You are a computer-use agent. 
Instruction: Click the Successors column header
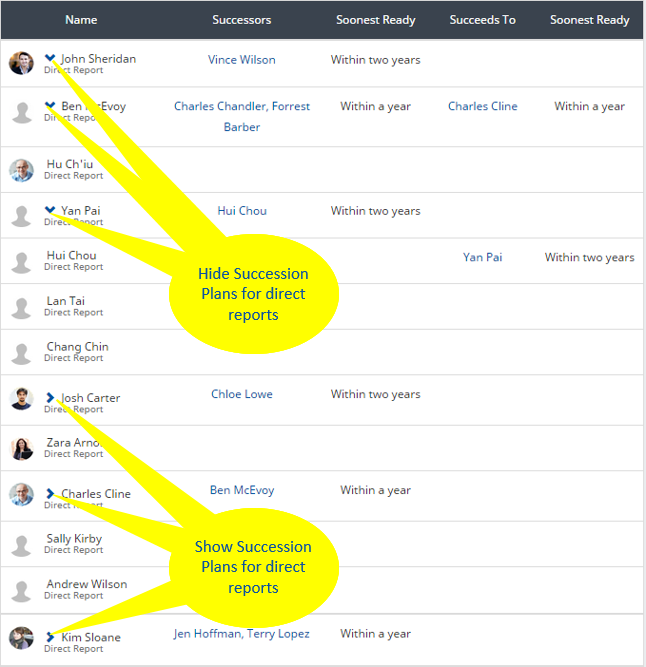point(242,20)
